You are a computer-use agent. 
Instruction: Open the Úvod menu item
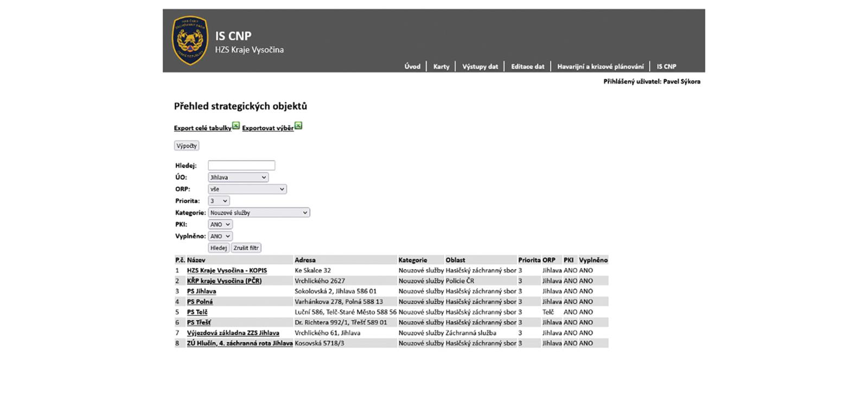(412, 67)
